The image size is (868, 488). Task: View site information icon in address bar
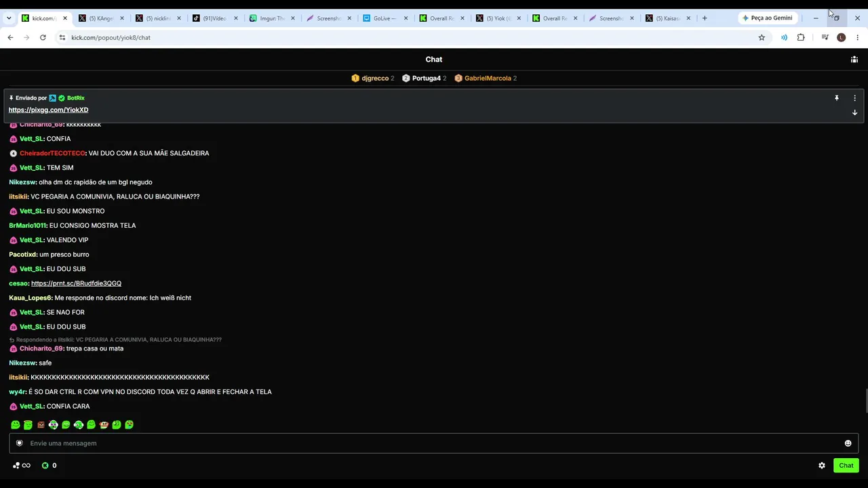pyautogui.click(x=62, y=37)
